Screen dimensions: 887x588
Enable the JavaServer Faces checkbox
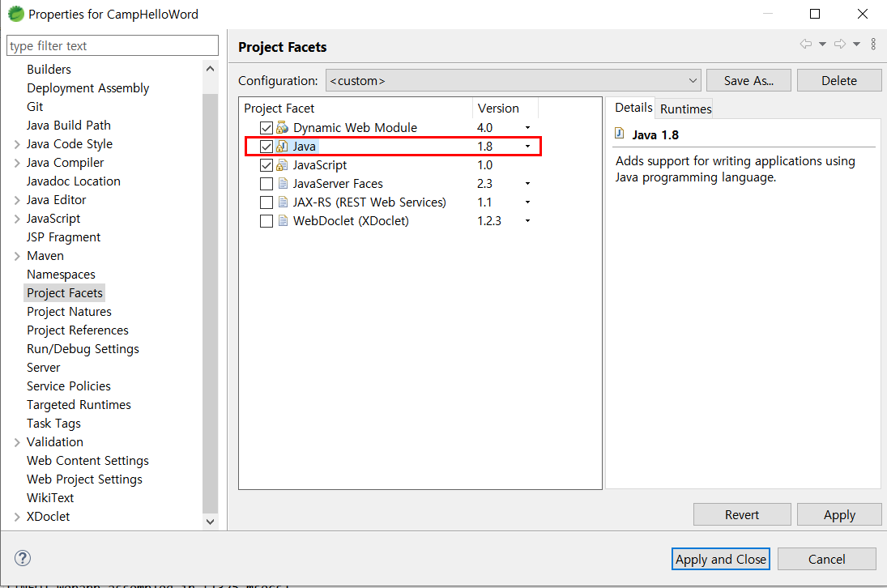coord(267,184)
